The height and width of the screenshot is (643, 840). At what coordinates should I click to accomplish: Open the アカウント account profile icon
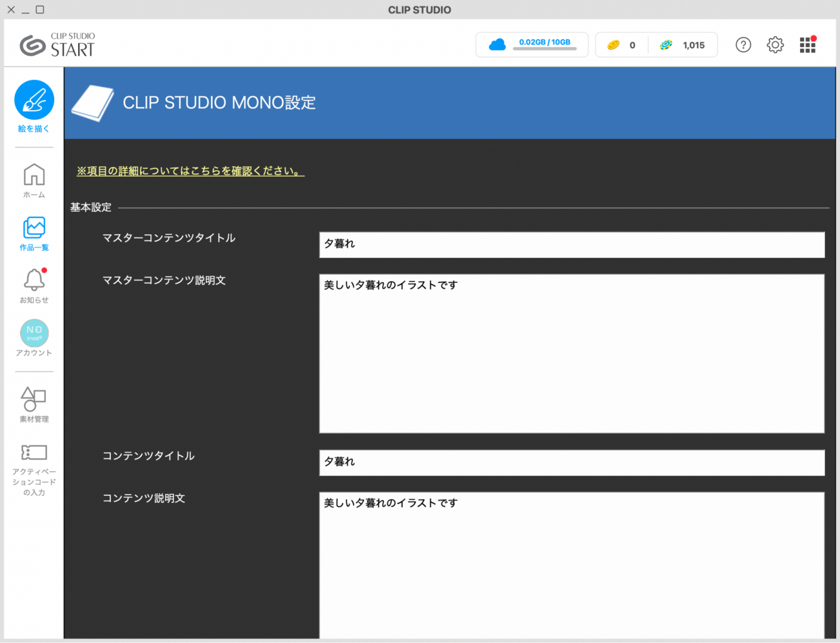[x=34, y=333]
